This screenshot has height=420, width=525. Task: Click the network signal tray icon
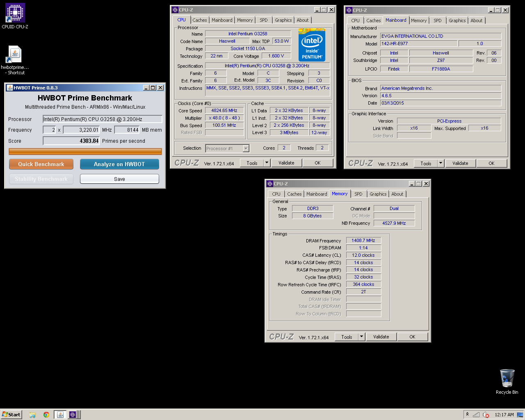point(476,415)
